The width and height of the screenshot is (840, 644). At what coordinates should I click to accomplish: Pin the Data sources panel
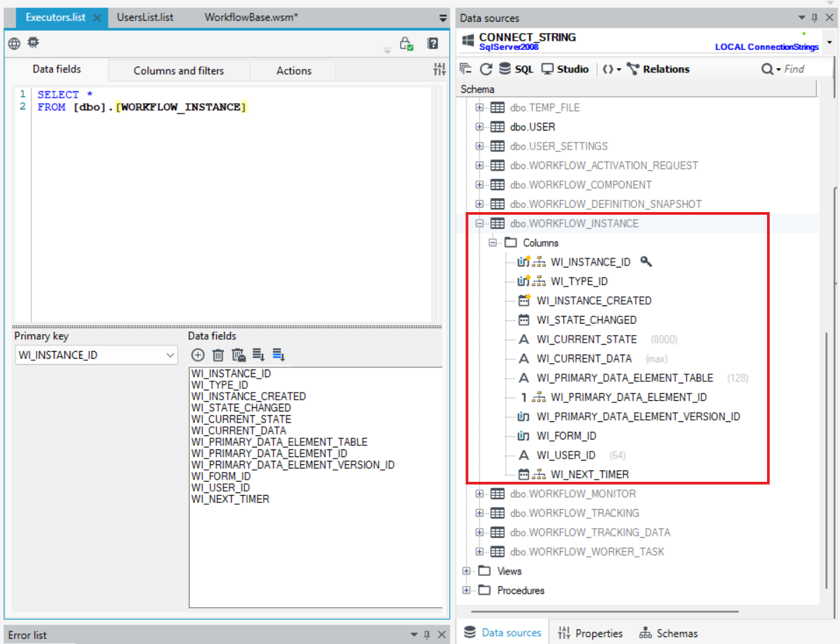click(815, 18)
